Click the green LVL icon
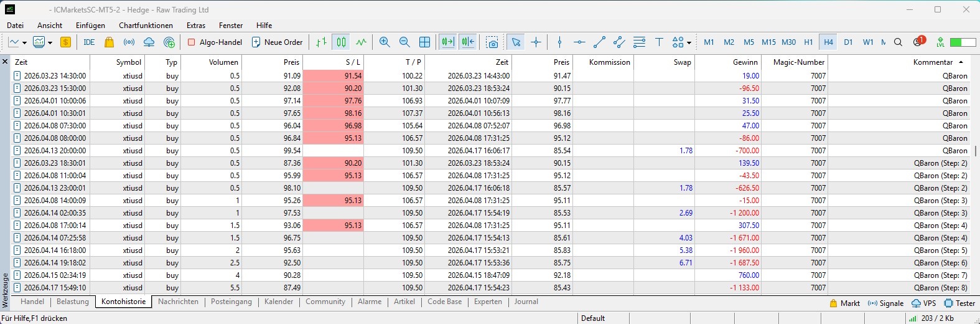The height and width of the screenshot is (324, 980). tap(940, 42)
